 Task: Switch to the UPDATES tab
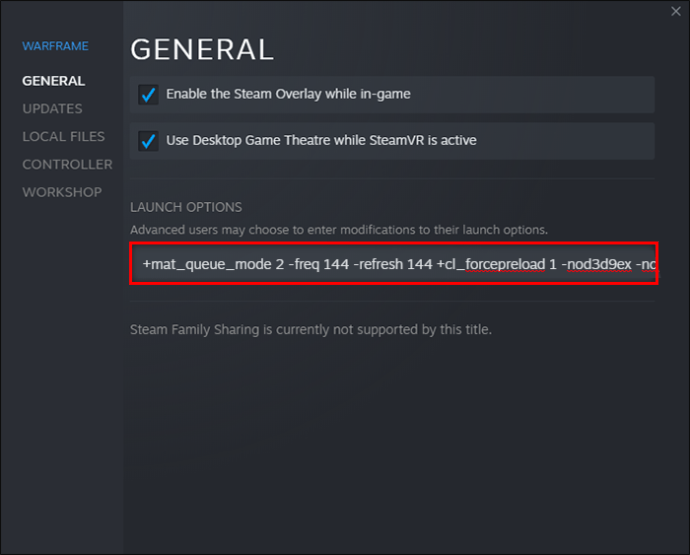pyautogui.click(x=52, y=108)
